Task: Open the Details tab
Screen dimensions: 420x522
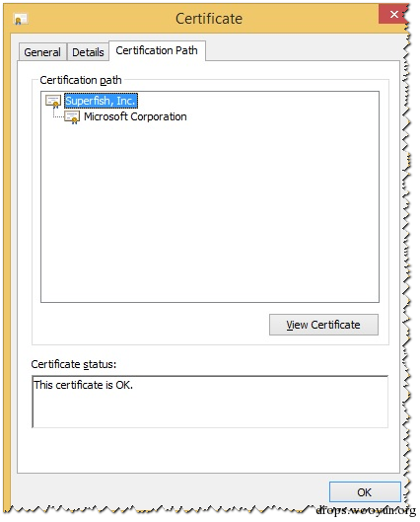Action: [x=88, y=52]
